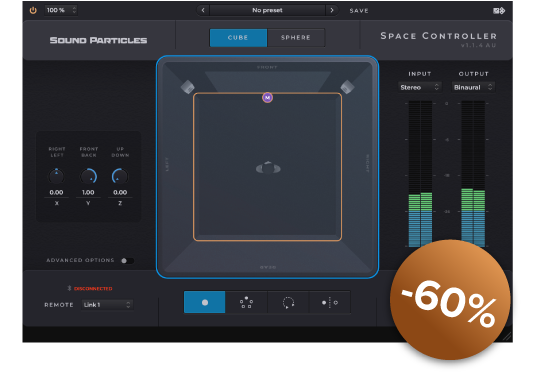Go to the next preset arrow
This screenshot has height=372, width=536.
[x=332, y=10]
